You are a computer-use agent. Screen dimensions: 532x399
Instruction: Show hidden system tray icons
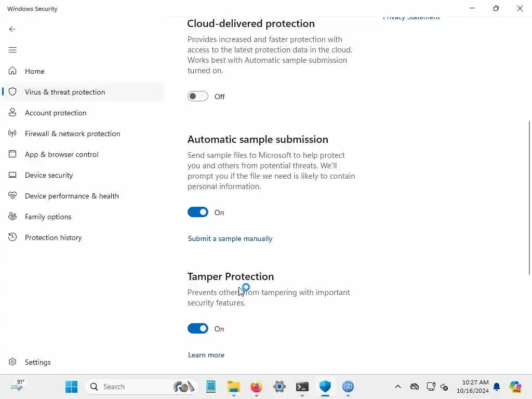pyautogui.click(x=398, y=387)
